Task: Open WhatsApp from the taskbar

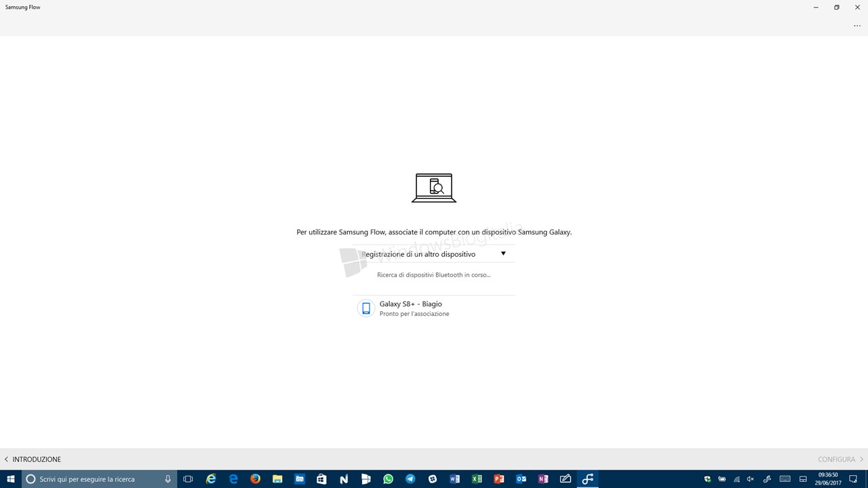Action: click(x=388, y=479)
